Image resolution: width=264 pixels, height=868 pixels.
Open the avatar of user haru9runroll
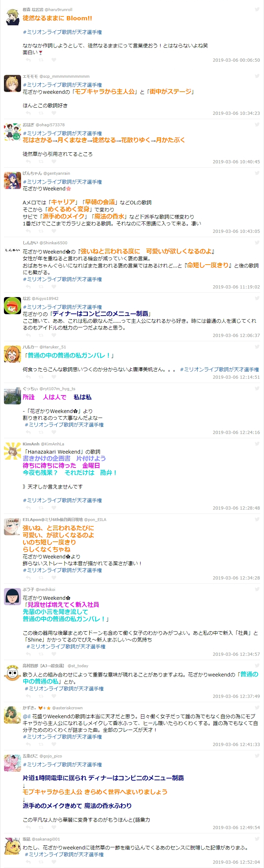click(12, 16)
